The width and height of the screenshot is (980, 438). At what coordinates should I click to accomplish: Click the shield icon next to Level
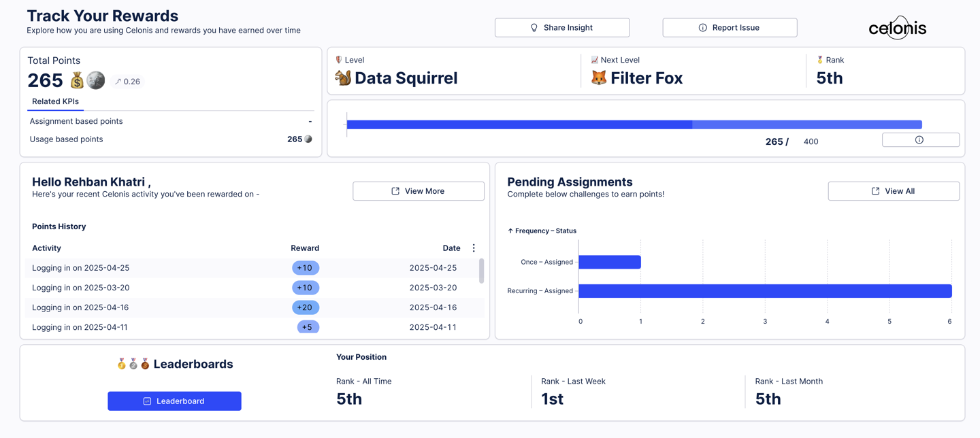[x=339, y=60]
